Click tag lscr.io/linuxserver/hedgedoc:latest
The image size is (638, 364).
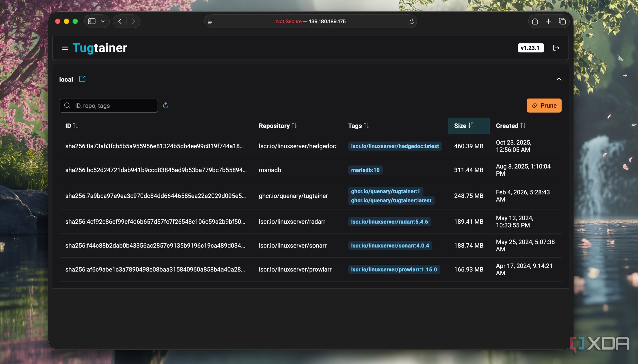(x=395, y=146)
